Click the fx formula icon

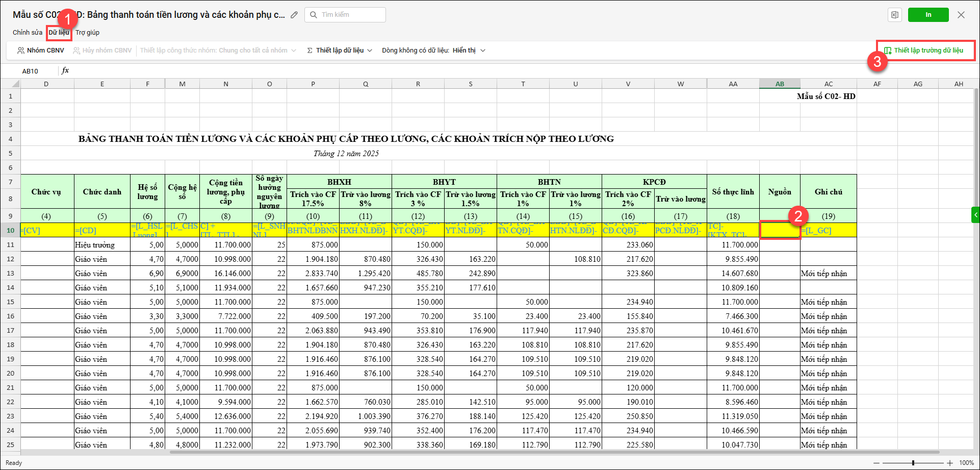[x=65, y=70]
